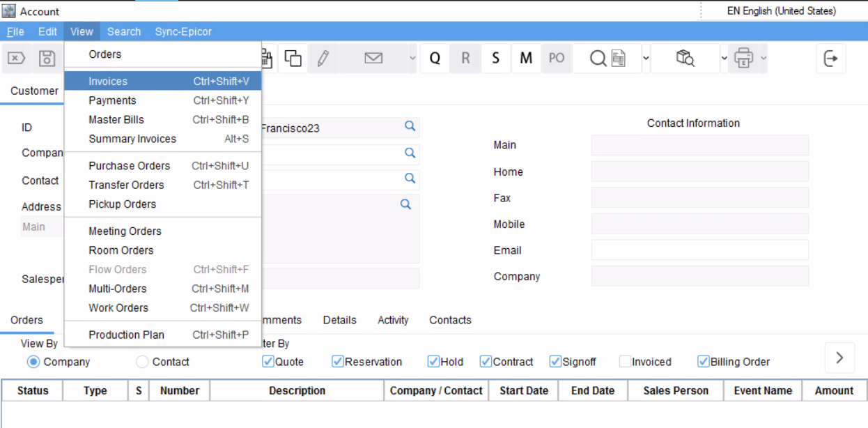Select the Contact radio button
The width and height of the screenshot is (868, 428).
pos(142,362)
